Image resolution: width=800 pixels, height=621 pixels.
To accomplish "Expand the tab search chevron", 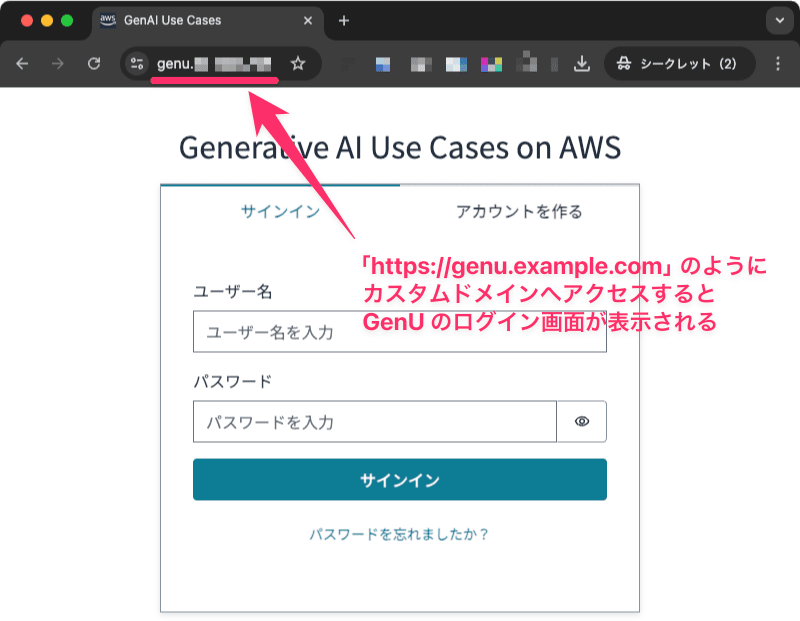I will (780, 20).
